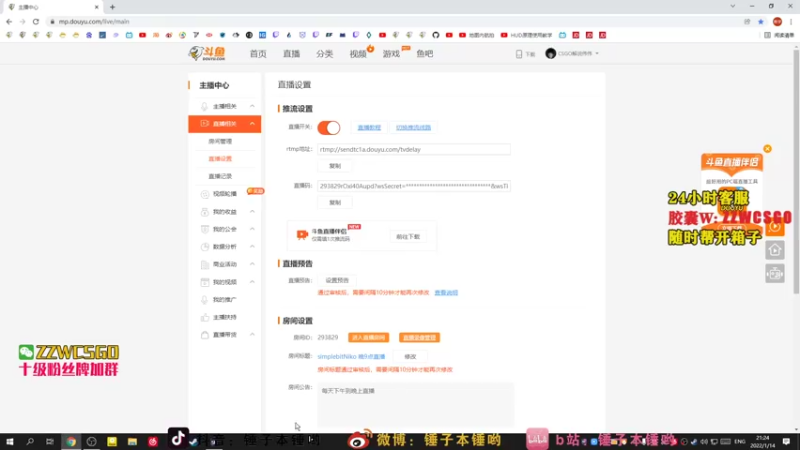
Task: Go to 首页 in the top navigation
Action: coord(258,54)
